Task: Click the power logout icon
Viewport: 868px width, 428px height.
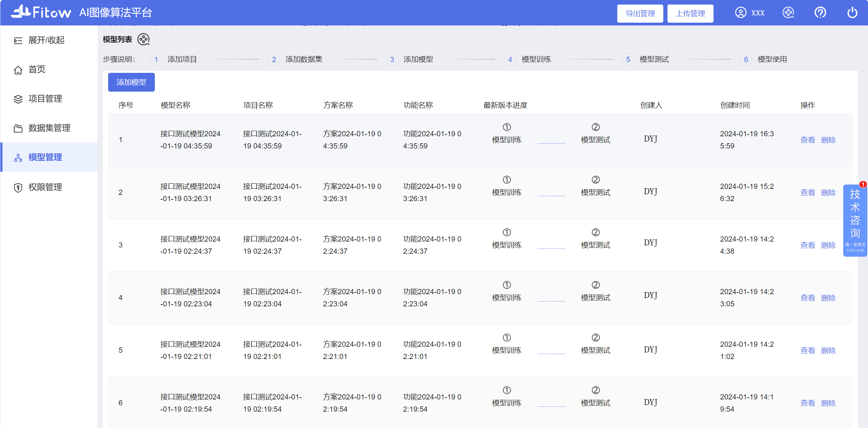Action: 852,13
